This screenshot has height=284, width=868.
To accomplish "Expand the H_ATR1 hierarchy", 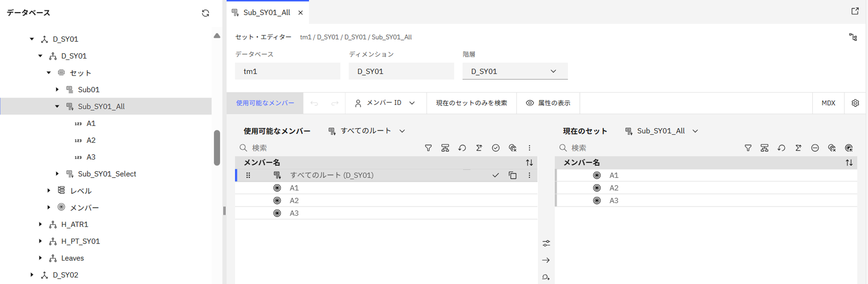I will click(x=40, y=224).
